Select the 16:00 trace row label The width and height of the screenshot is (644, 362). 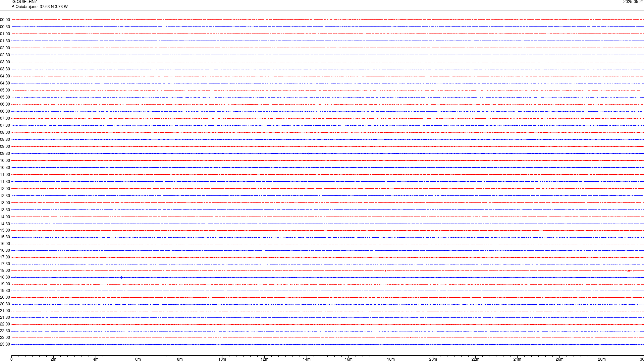point(5,244)
